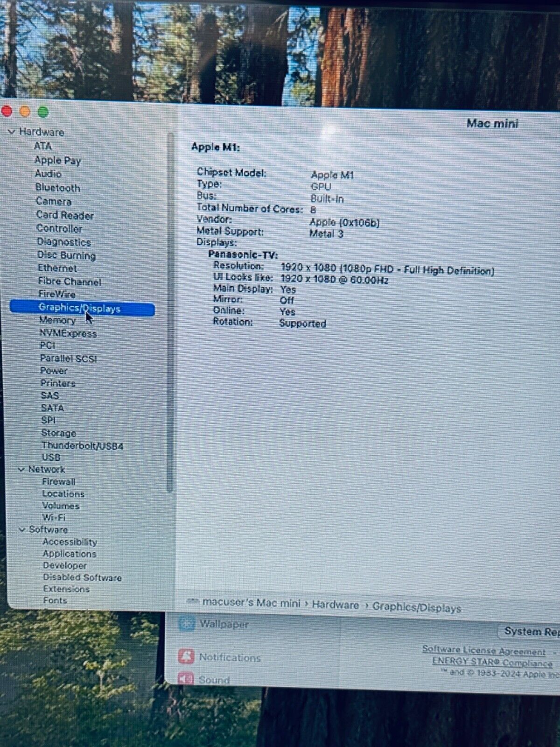560x747 pixels.
Task: Select NVMExpress in the sidebar
Action: point(68,333)
